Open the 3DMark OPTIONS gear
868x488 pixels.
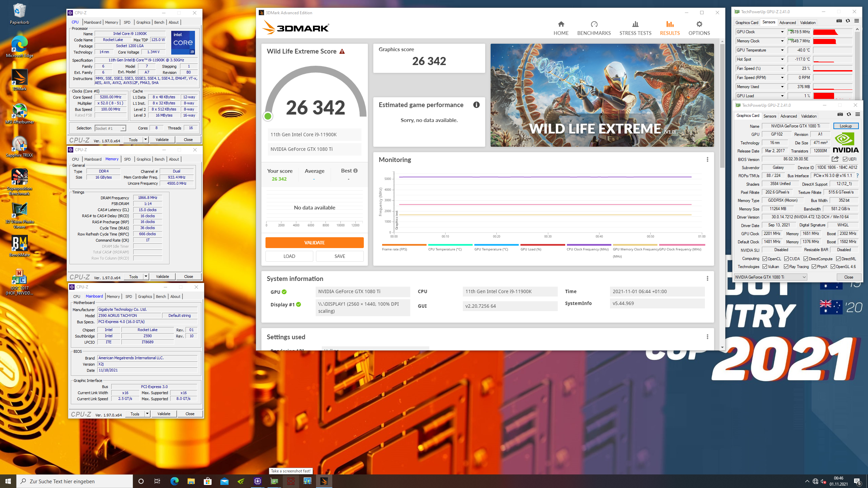699,28
